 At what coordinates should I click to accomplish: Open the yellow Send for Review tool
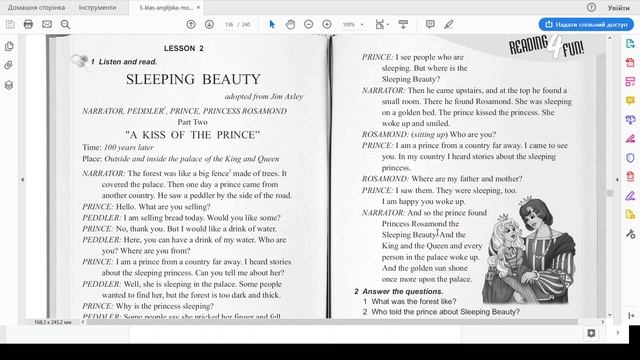point(630,215)
